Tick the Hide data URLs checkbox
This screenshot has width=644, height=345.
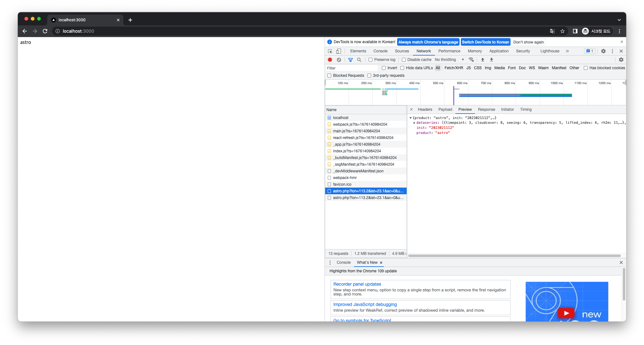[x=402, y=68]
